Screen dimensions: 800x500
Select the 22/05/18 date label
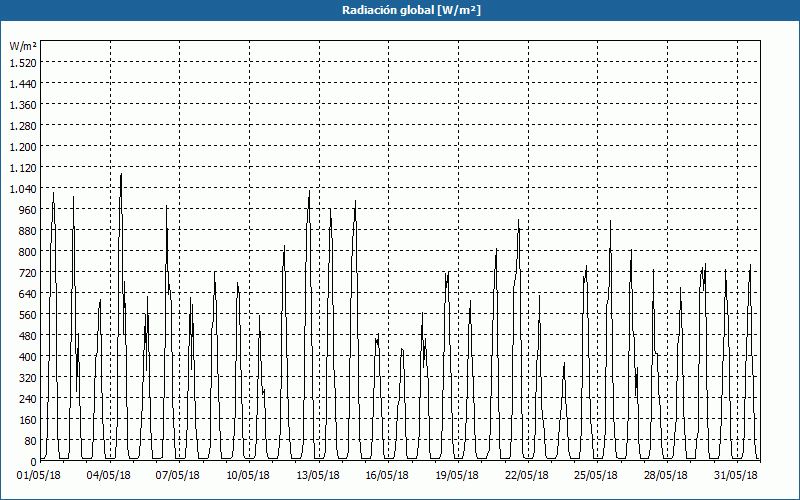click(x=527, y=475)
